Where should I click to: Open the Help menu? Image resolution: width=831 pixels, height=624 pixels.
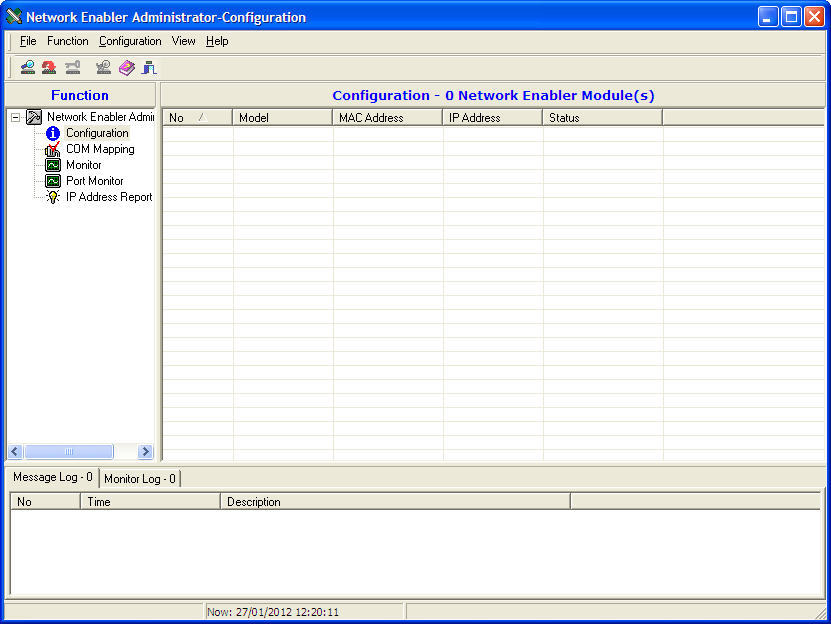216,41
